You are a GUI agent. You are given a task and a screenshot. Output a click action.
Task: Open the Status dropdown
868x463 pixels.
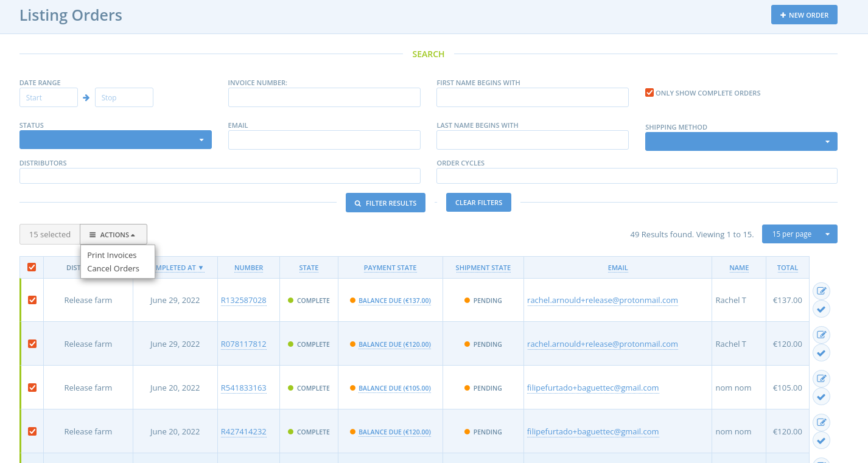(x=116, y=139)
